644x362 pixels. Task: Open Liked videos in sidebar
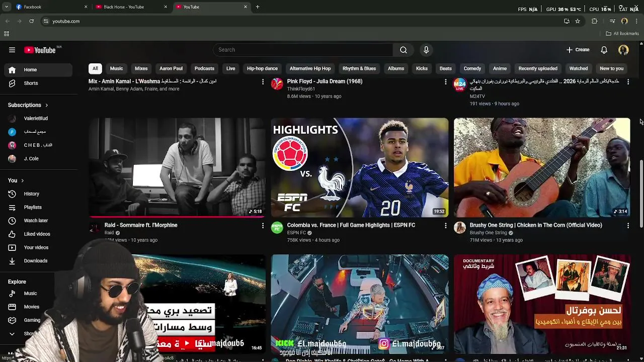(39, 234)
